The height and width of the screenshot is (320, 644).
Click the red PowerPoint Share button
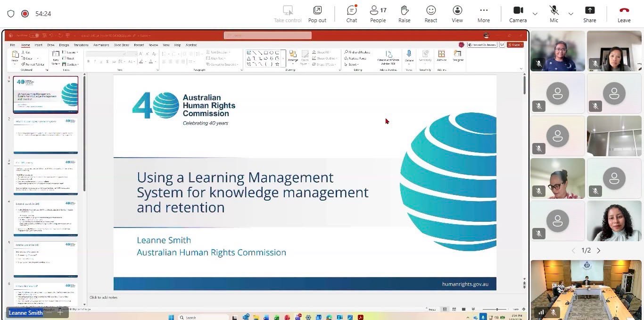point(515,45)
